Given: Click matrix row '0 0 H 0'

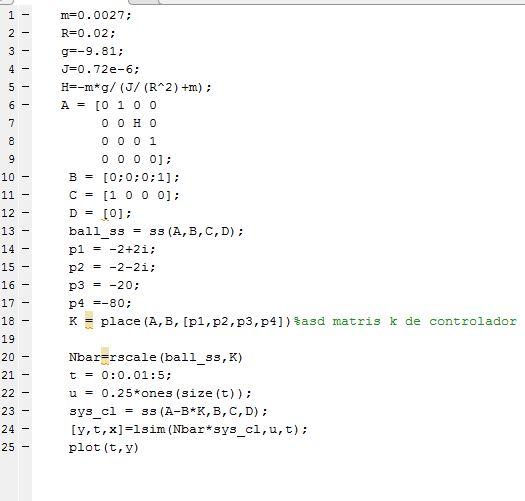Looking at the screenshot, I should click(x=129, y=124).
